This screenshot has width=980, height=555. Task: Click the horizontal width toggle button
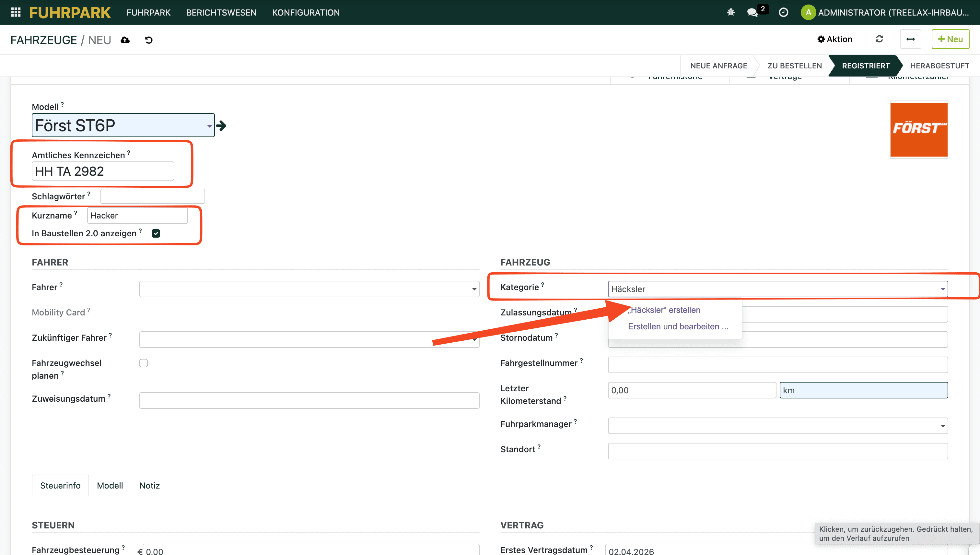[910, 39]
